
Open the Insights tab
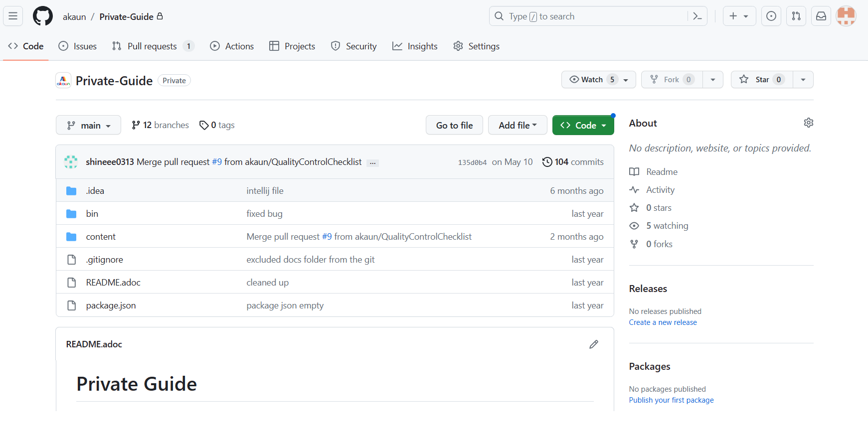[x=415, y=46]
